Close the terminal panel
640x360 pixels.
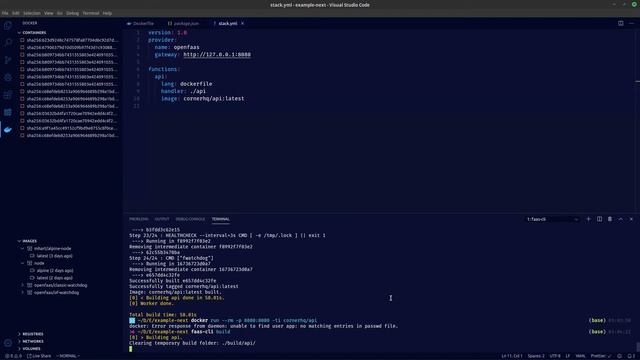[631, 219]
